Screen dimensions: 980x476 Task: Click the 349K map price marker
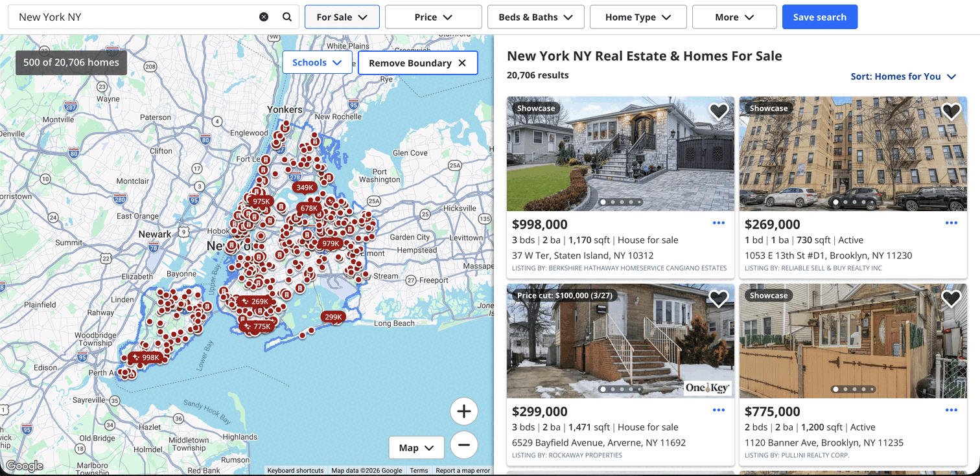coord(305,188)
